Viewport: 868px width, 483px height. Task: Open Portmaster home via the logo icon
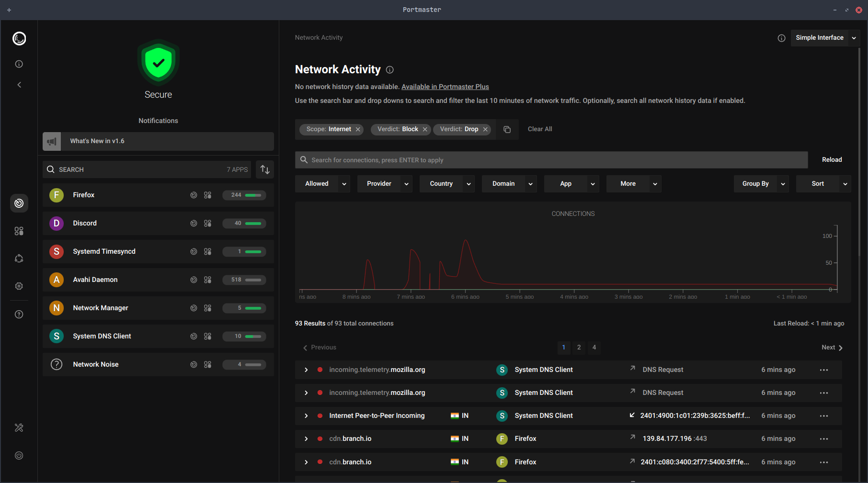pos(19,39)
